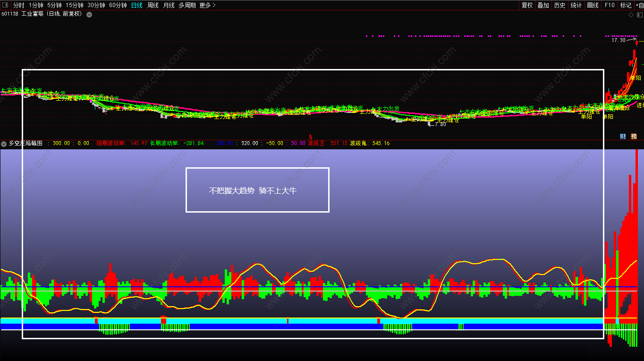Switch to 分时 intraday view
644x361 pixels.
[x=18, y=5]
